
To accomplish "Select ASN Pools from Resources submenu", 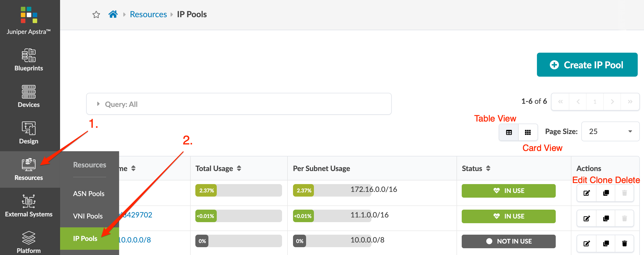I will point(89,194).
